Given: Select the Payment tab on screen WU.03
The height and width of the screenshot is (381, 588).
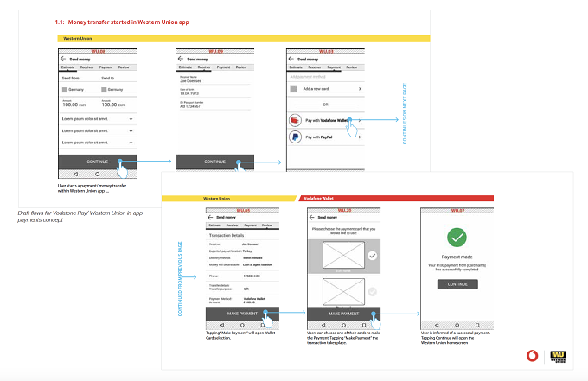Looking at the screenshot, I should click(x=334, y=67).
